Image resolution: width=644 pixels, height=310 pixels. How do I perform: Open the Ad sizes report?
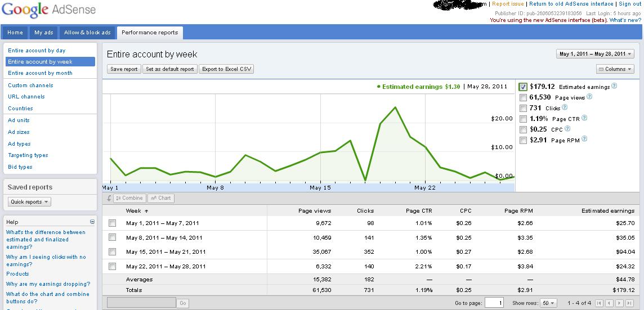tap(19, 132)
